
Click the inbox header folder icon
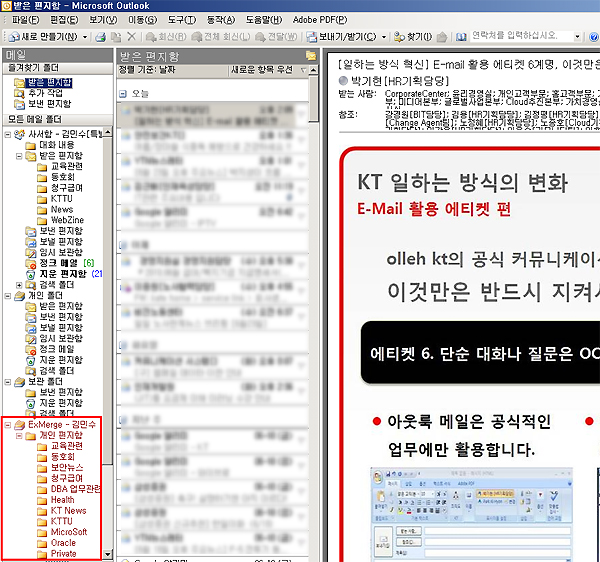311,56
